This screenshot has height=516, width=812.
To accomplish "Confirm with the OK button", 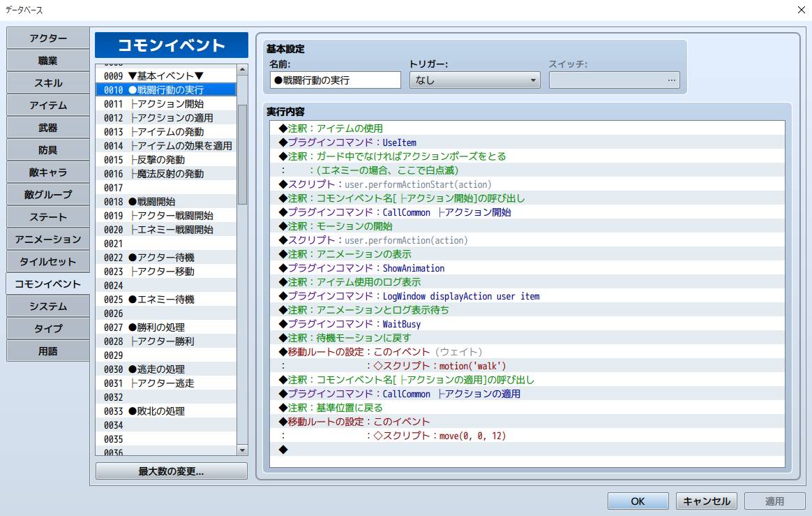I will point(638,501).
